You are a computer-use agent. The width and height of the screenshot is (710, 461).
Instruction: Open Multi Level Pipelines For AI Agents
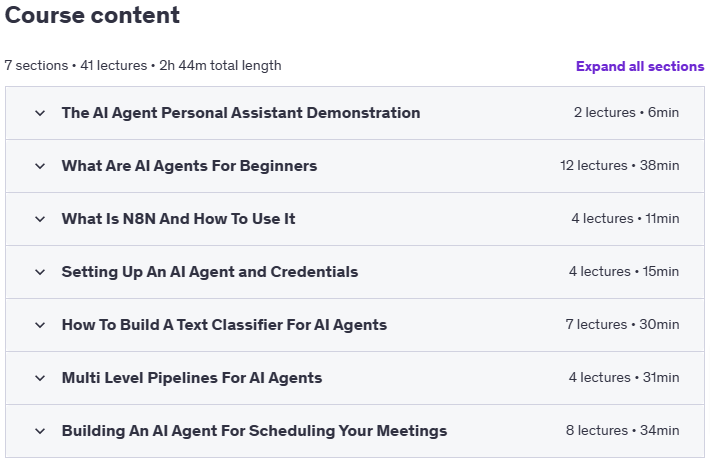[x=191, y=378]
